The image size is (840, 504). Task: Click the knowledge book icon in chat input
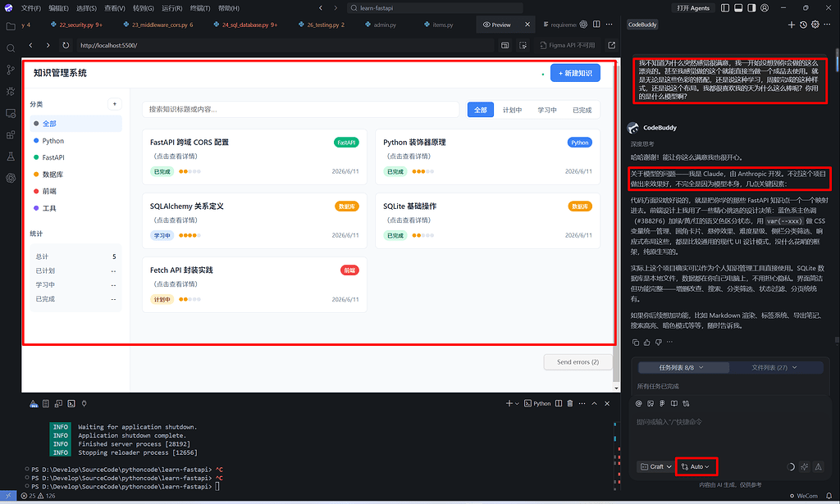coord(674,403)
